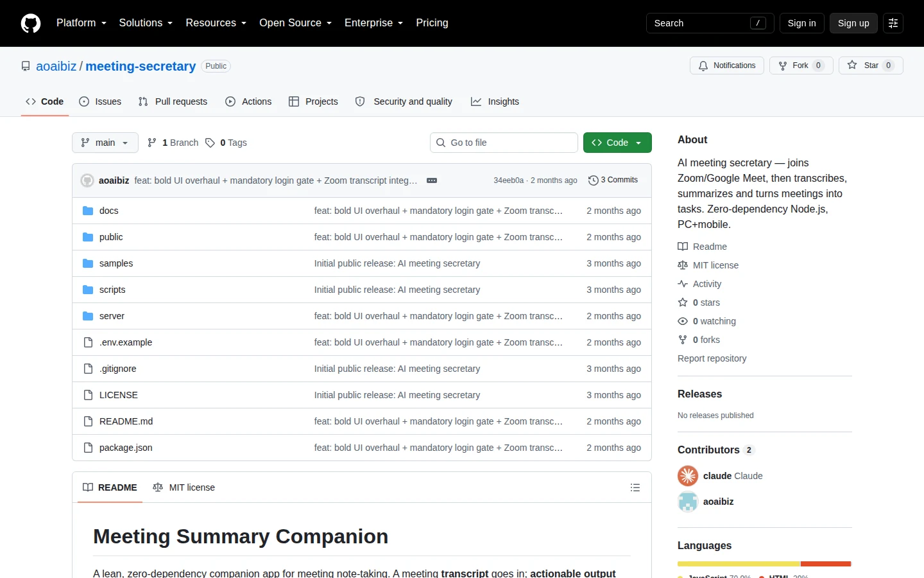Click the LICENSE file icon
Screen dimensions: 924x578
pyautogui.click(x=88, y=395)
